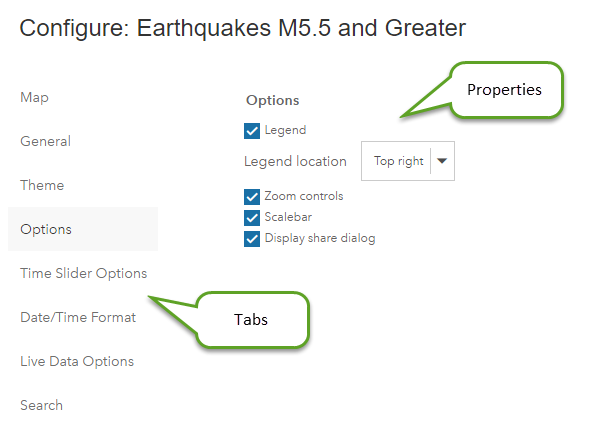
Task: Switch to the Search tab
Action: tap(41, 405)
